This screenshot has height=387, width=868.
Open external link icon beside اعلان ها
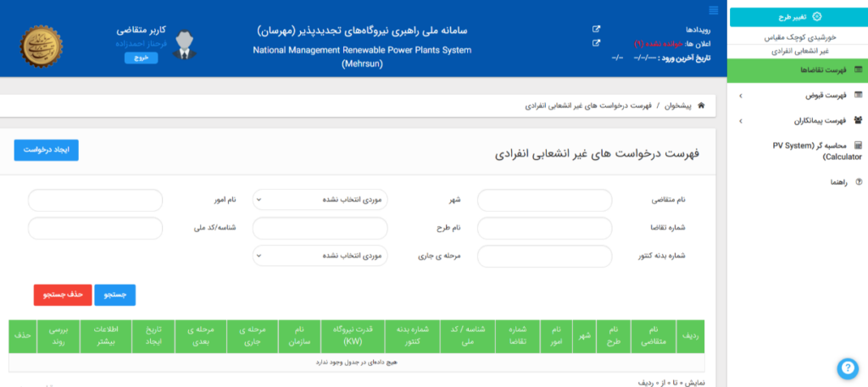pos(596,43)
